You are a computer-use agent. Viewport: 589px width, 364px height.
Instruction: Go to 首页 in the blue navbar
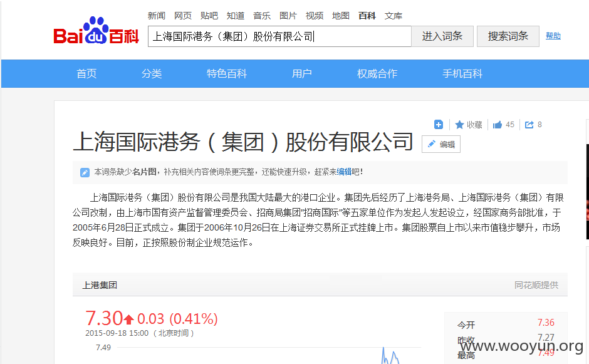click(86, 74)
